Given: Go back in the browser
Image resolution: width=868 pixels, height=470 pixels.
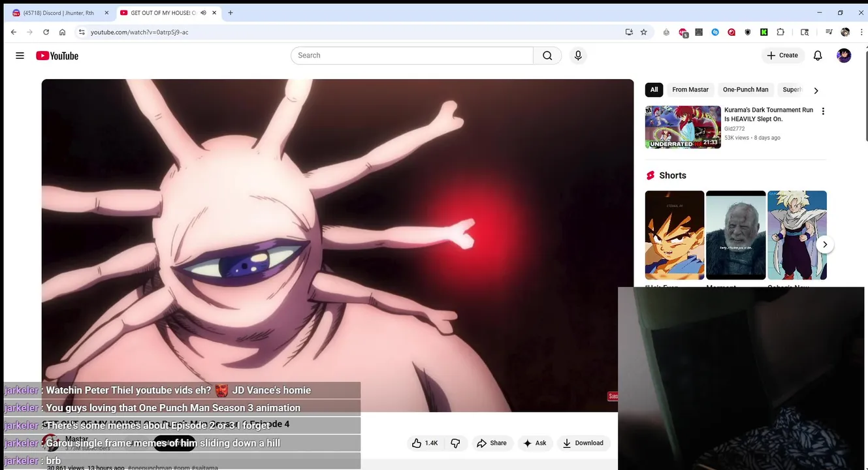Looking at the screenshot, I should [x=14, y=32].
